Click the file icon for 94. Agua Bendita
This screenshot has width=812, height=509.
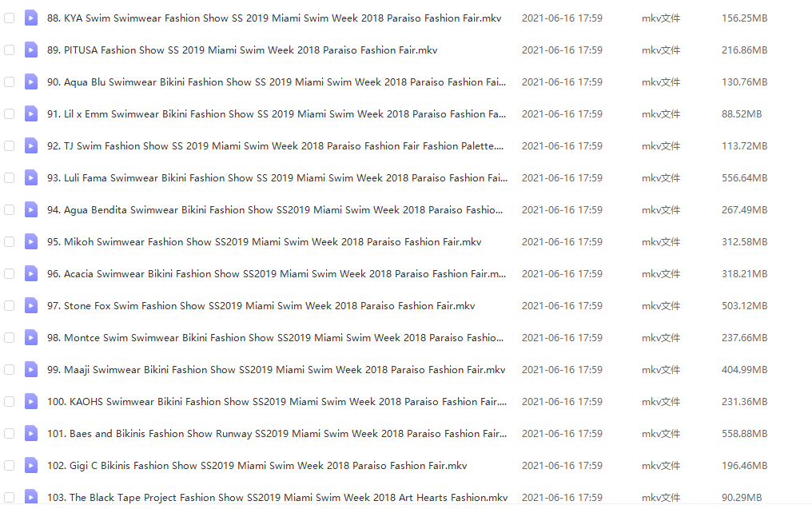(x=31, y=209)
